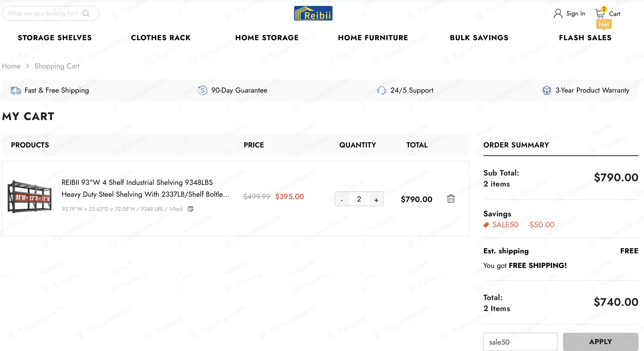This screenshot has height=351, width=644.
Task: Click the PRICE column header
Action: 254,145
